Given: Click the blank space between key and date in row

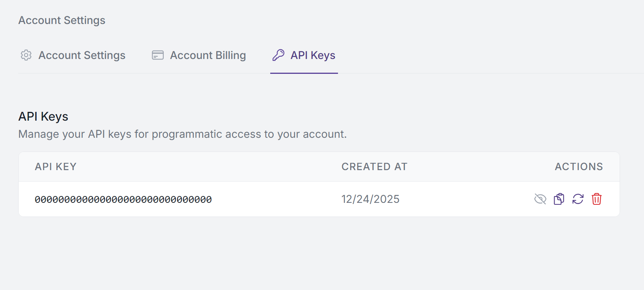Looking at the screenshot, I should (276, 199).
